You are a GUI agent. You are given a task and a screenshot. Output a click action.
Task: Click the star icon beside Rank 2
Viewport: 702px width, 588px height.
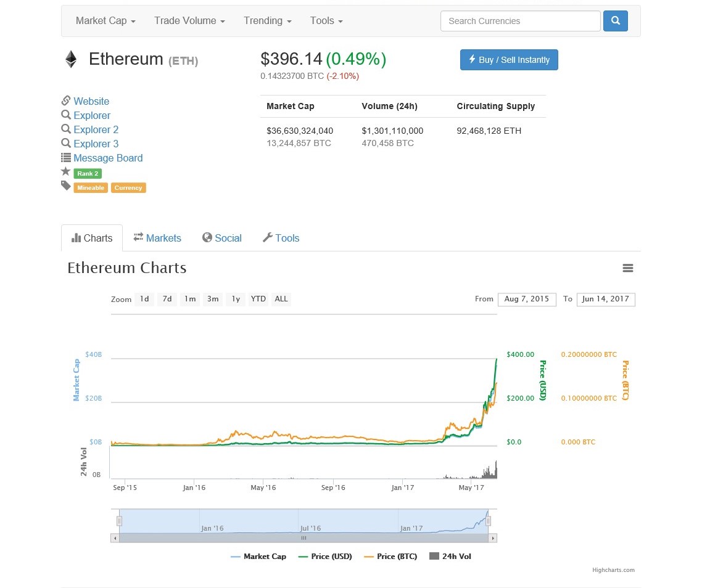[65, 172]
